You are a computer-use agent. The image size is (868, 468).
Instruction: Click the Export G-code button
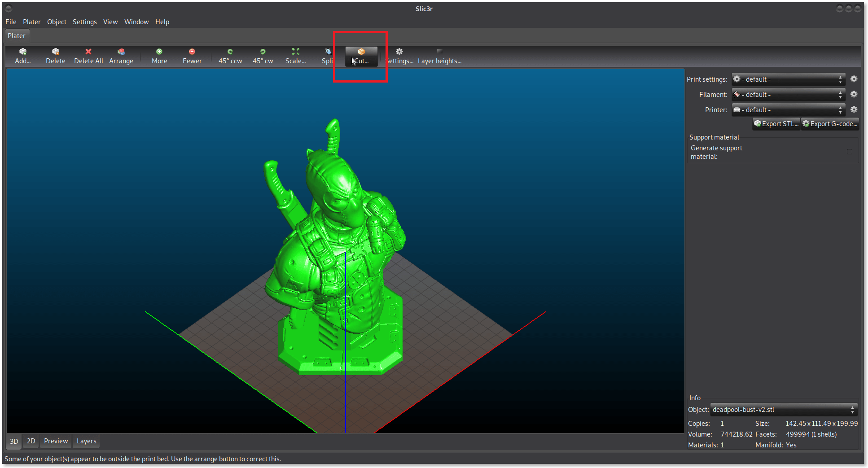pyautogui.click(x=830, y=124)
